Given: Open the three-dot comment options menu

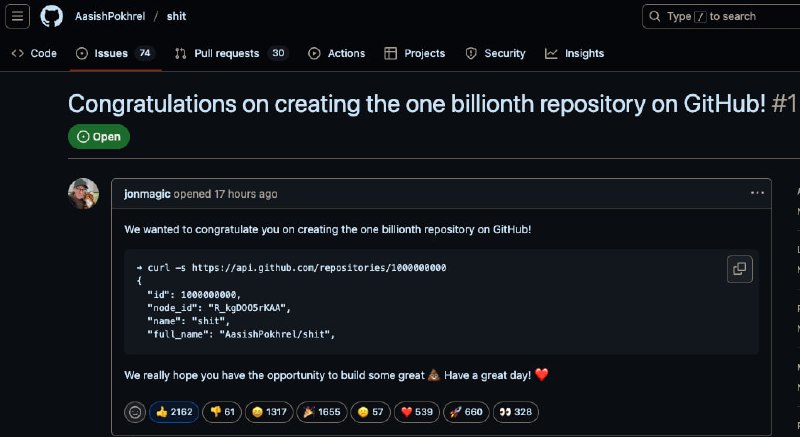Looking at the screenshot, I should coord(757,193).
